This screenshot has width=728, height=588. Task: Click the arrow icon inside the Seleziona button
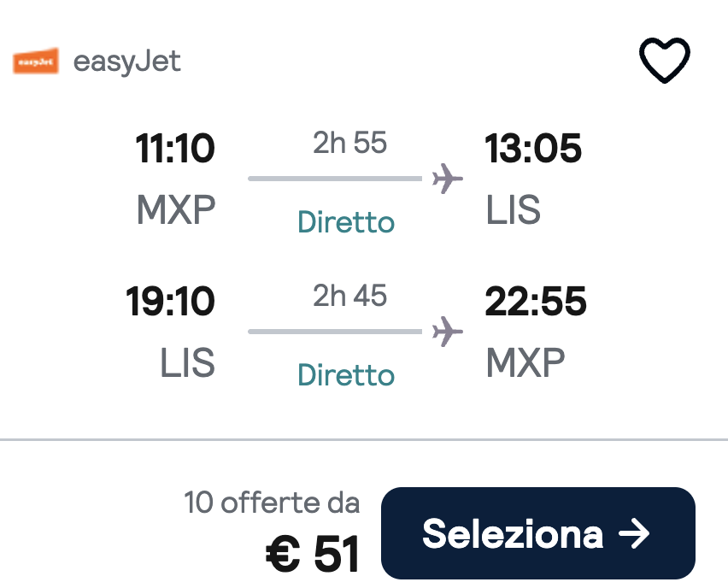633,534
